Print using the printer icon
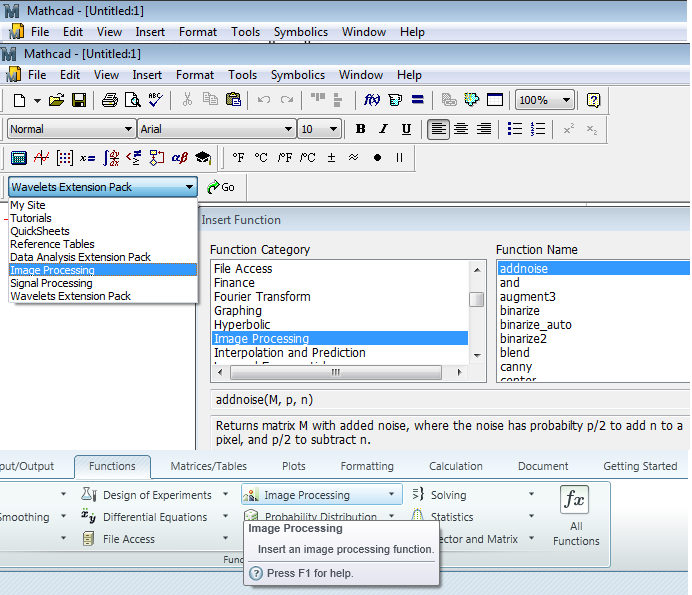This screenshot has height=595, width=692. point(110,100)
